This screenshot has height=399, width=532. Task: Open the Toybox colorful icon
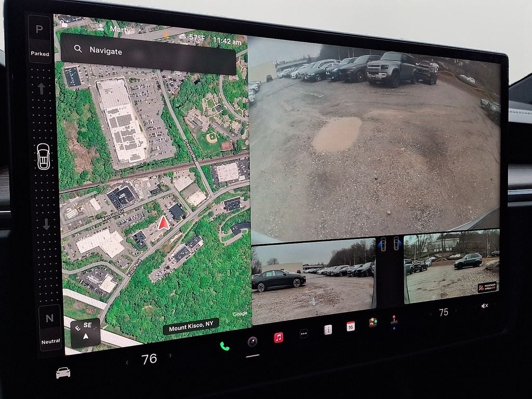[x=373, y=323]
